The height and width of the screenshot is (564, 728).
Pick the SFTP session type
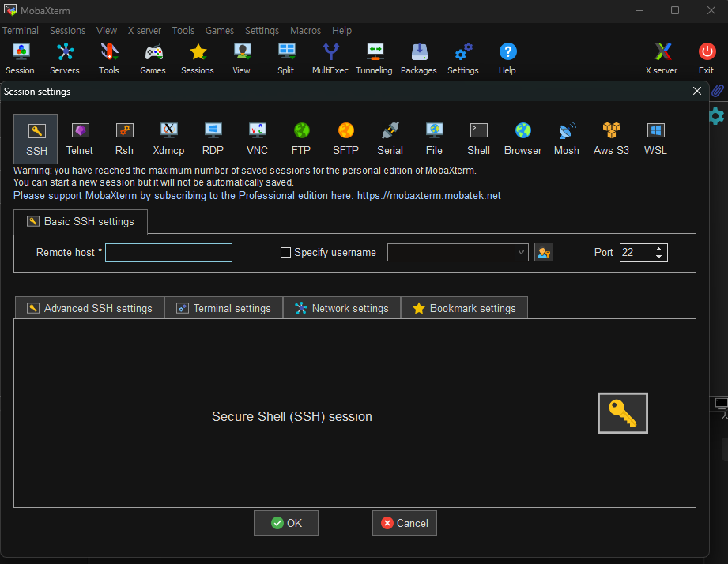tap(345, 138)
